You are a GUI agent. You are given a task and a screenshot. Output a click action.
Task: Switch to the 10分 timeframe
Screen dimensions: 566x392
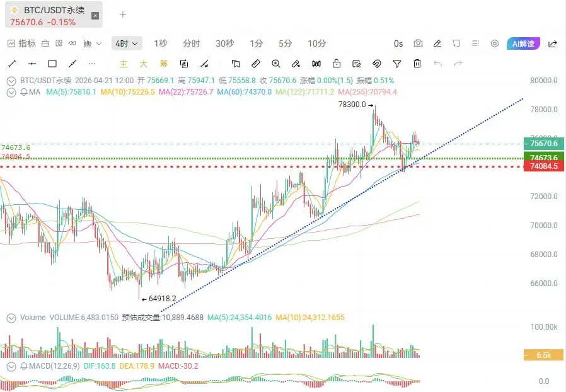316,43
